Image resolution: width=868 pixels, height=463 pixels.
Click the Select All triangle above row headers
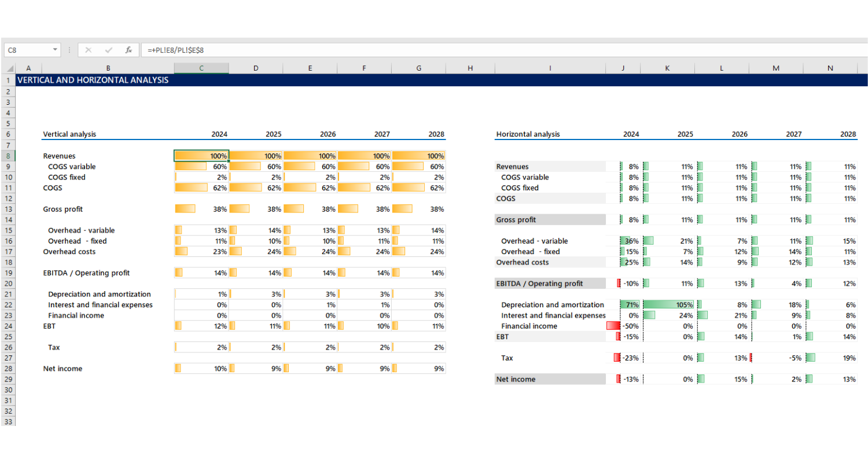point(9,68)
